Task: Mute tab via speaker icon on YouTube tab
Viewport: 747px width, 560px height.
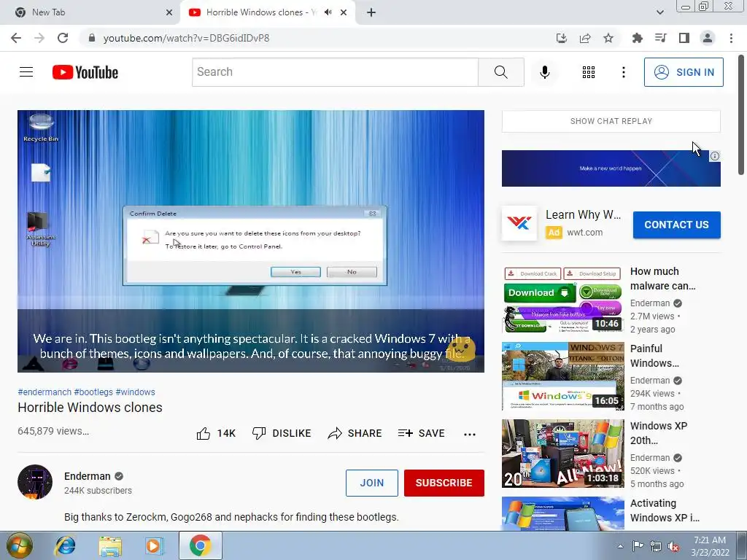Action: 328,12
